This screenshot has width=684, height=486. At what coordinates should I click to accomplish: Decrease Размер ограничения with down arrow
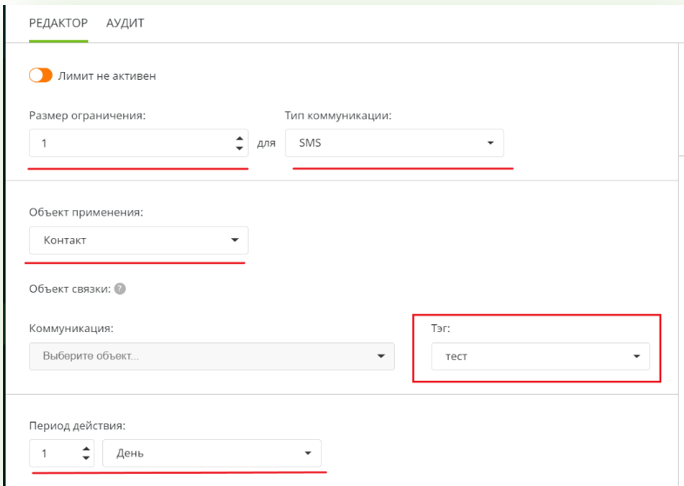point(239,148)
